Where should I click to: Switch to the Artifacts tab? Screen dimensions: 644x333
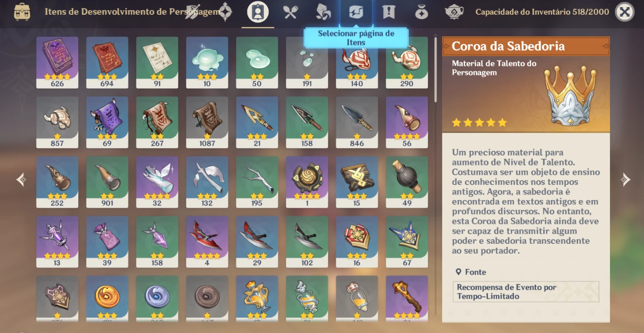coord(225,12)
